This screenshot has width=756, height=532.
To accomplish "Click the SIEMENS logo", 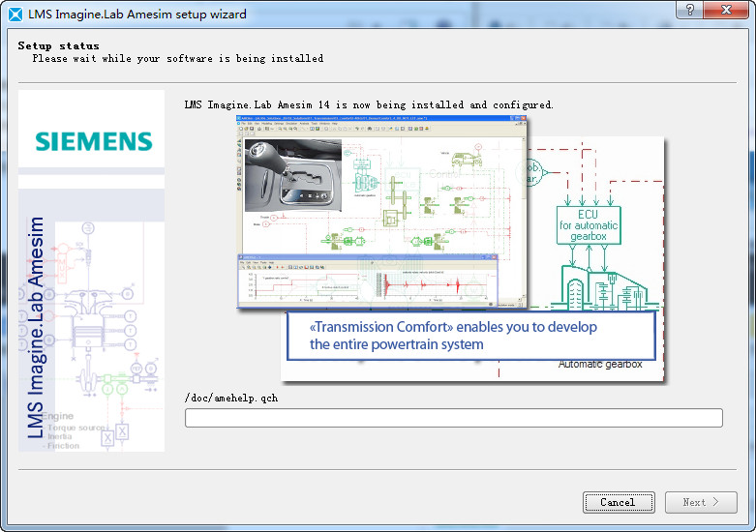I will coord(94,141).
